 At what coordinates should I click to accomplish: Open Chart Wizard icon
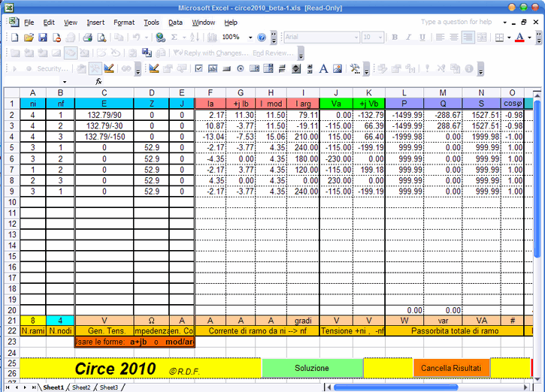[212, 37]
